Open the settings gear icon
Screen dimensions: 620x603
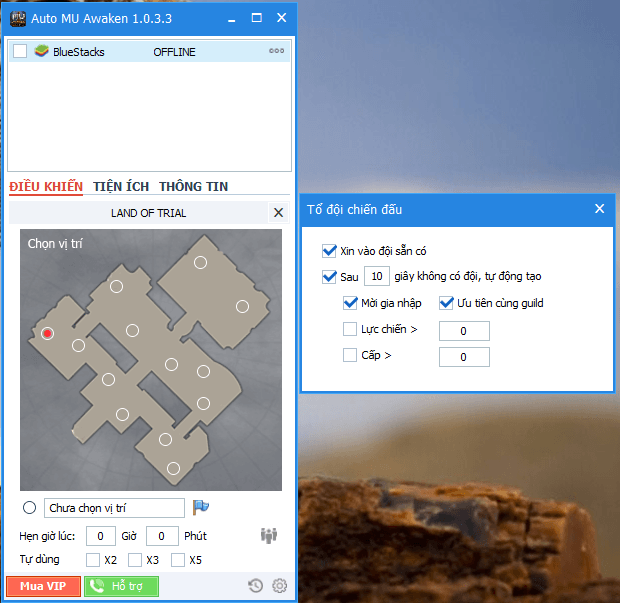point(280,586)
